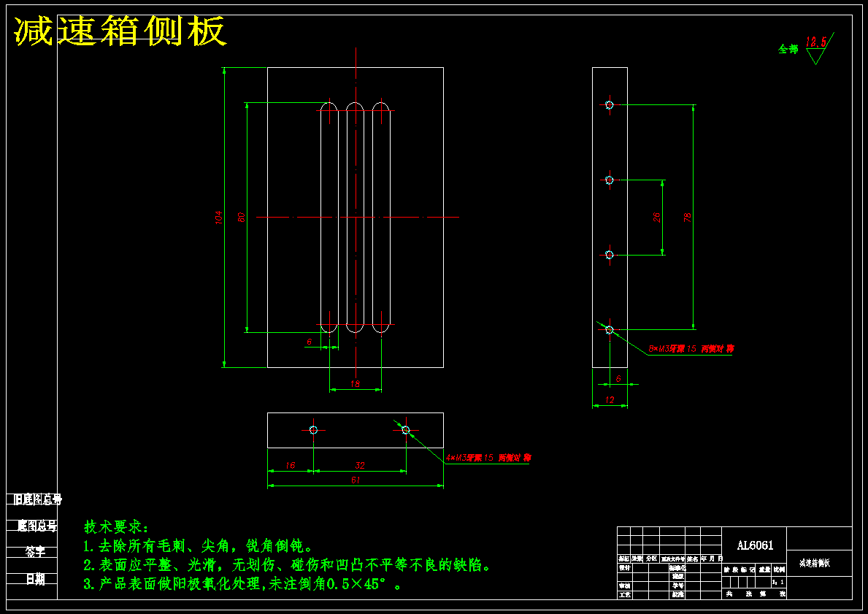Click the 底图总号 side label
Viewport: 868px width, 614px height.
click(37, 526)
